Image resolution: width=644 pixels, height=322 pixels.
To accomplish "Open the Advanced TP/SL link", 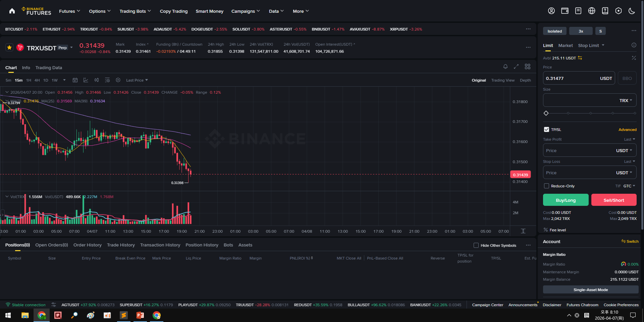I will tap(627, 130).
